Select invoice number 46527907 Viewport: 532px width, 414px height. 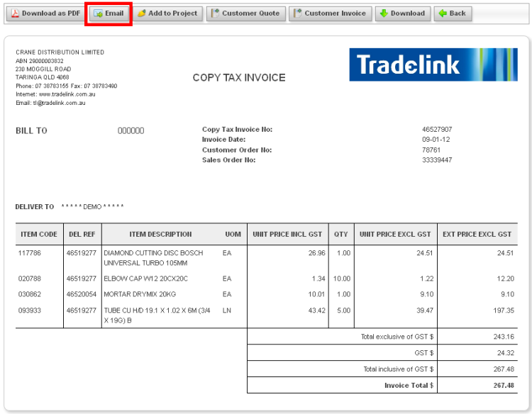click(437, 130)
